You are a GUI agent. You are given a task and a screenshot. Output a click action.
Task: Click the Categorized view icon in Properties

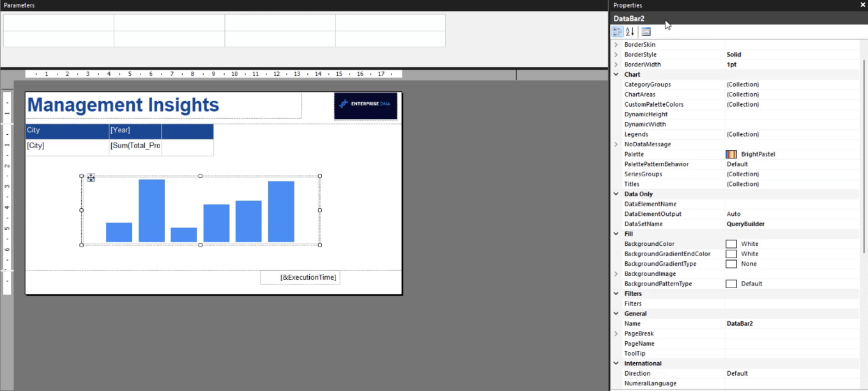pos(618,32)
